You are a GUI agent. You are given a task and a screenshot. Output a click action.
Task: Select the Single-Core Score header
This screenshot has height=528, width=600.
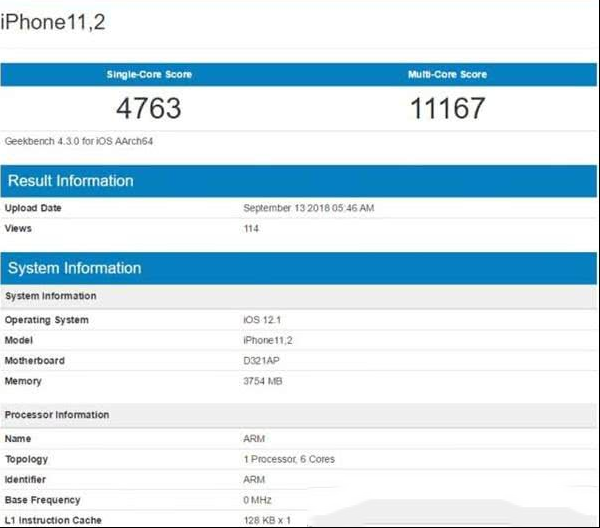[x=149, y=74]
